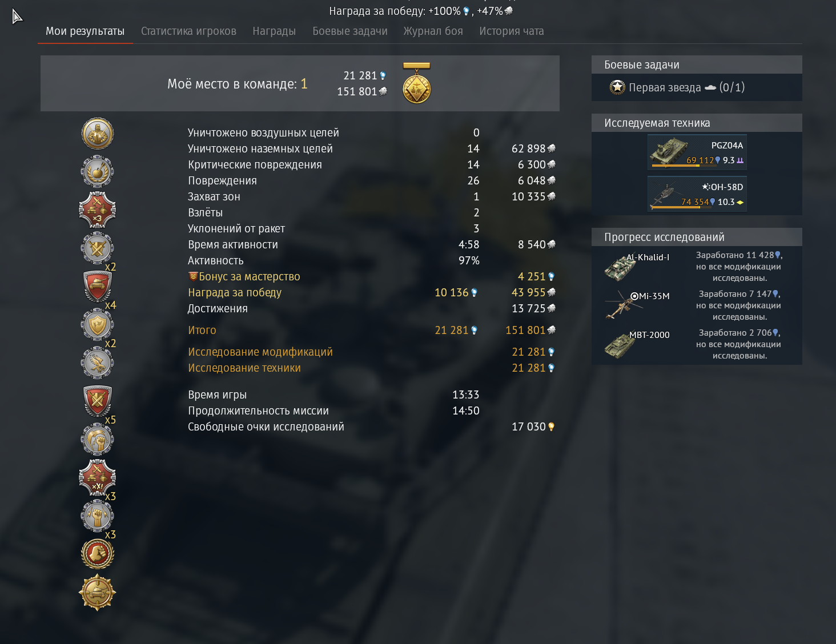This screenshot has width=836, height=644.
Task: Click the red shield crossed swords badge x5
Action: click(98, 401)
